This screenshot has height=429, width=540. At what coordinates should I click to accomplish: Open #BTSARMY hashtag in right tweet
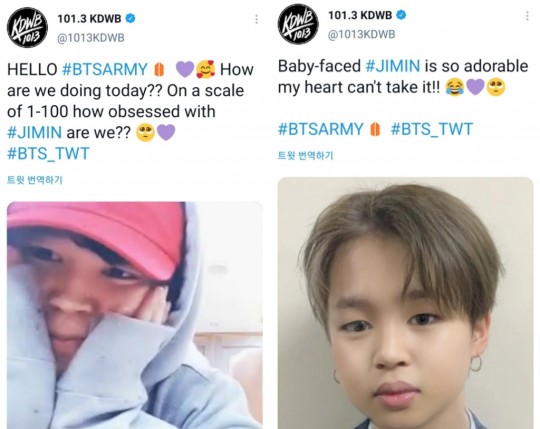click(x=321, y=129)
